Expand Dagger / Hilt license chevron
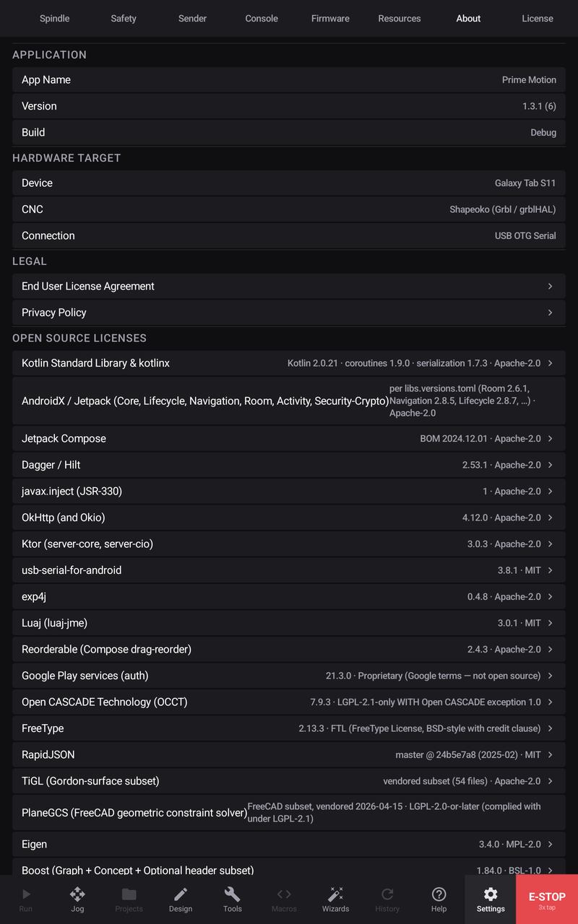578x924 pixels. coord(551,465)
